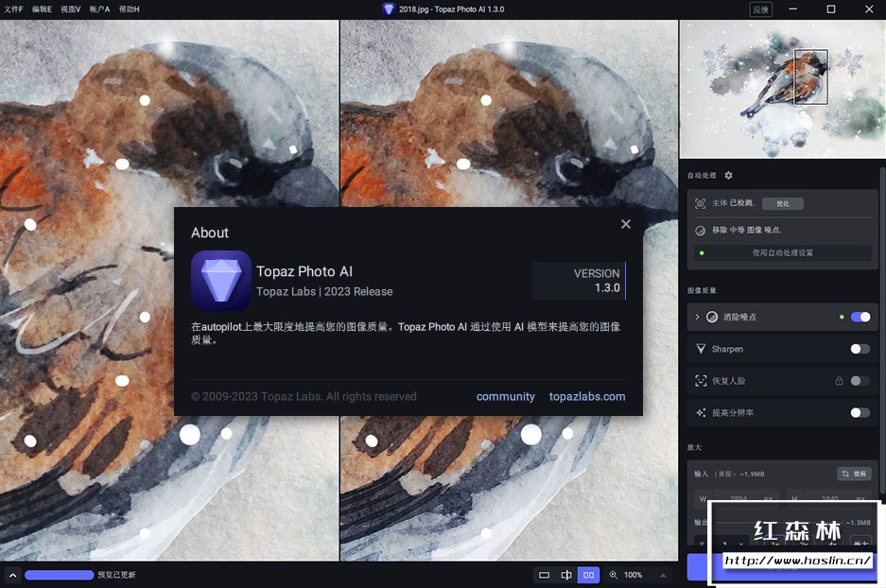Screen dimensions: 886x588
Task: Click the Sharpen triangle icon
Action: coord(701,349)
